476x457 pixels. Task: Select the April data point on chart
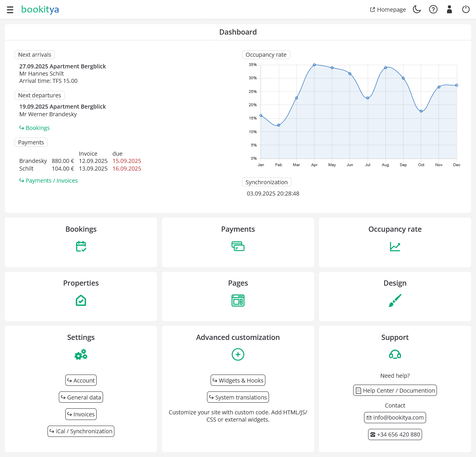tap(314, 65)
